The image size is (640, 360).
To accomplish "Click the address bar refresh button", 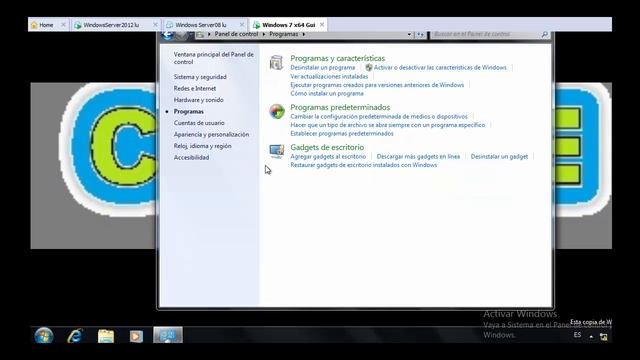I will (x=420, y=35).
